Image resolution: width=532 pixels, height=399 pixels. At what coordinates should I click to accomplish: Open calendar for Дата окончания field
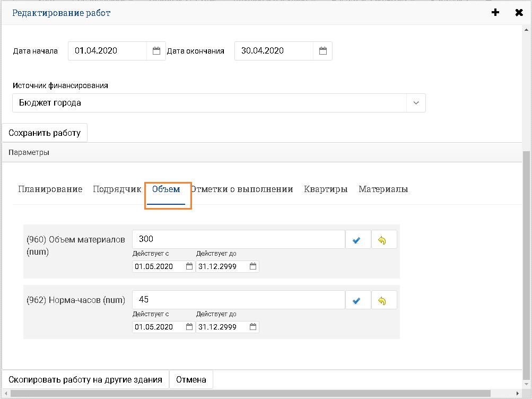coord(322,51)
